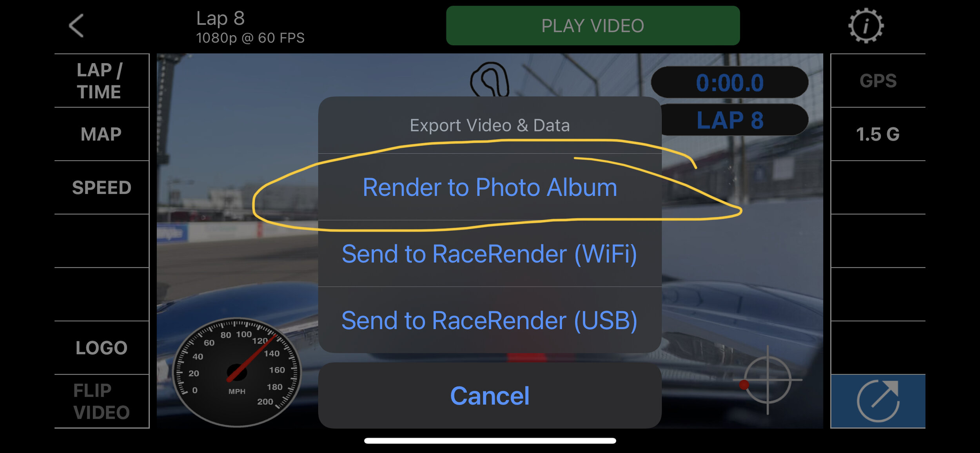
Task: Tap the back arrow icon
Action: 76,26
